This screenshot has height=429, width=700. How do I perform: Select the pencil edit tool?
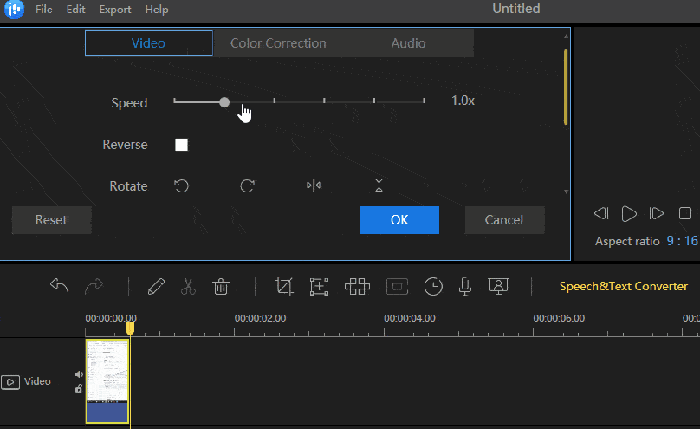[155, 286]
